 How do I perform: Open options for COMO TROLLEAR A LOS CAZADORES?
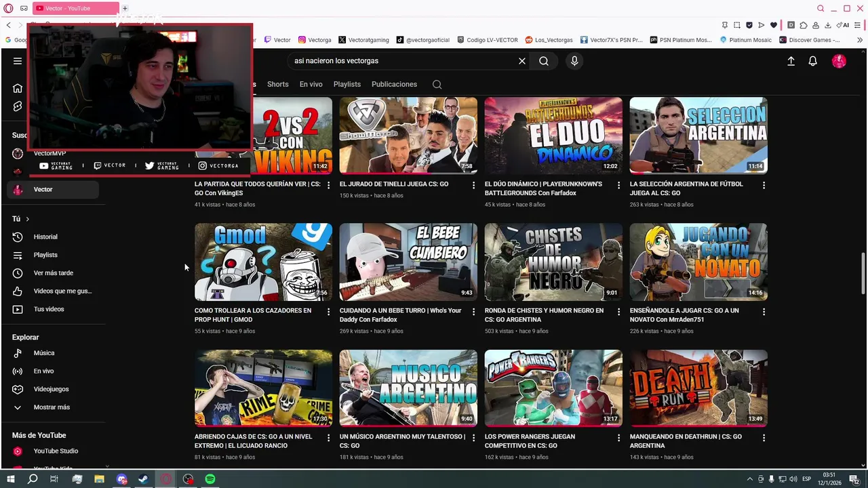(x=329, y=312)
